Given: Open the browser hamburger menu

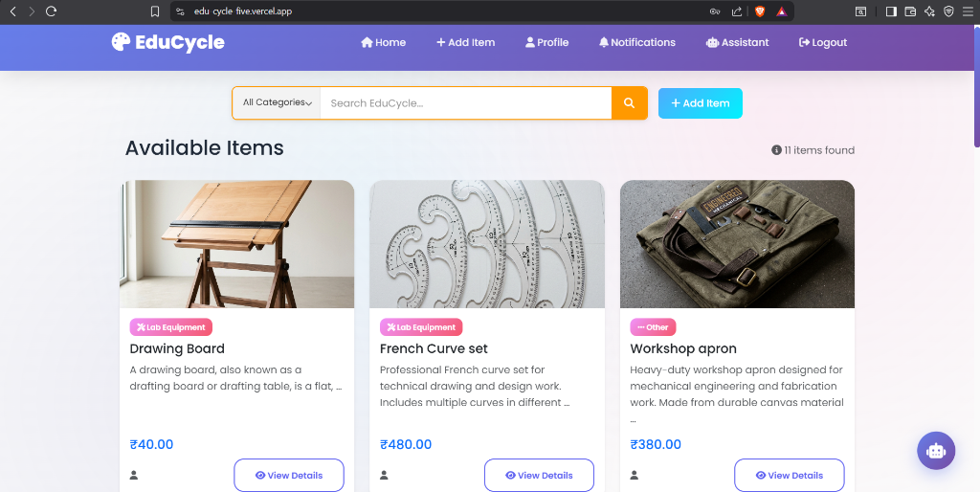Looking at the screenshot, I should click(x=969, y=11).
